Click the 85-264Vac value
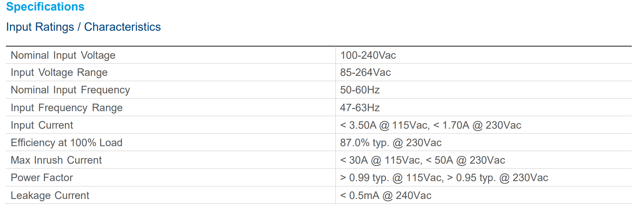644x207 pixels. click(x=365, y=72)
